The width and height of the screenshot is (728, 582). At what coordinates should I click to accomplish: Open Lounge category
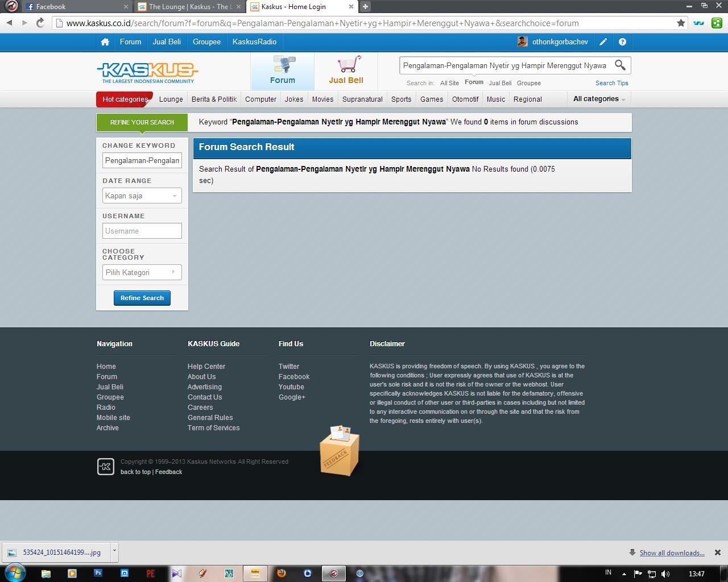tap(171, 99)
